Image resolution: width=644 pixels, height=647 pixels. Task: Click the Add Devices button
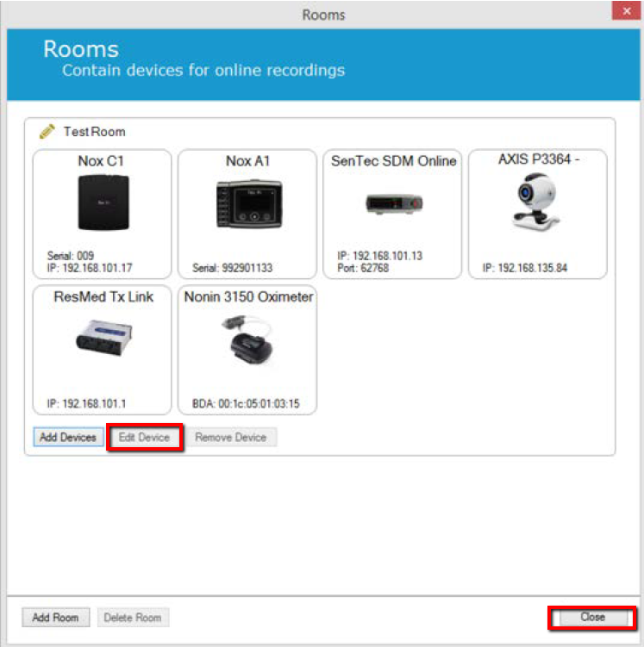coord(68,437)
